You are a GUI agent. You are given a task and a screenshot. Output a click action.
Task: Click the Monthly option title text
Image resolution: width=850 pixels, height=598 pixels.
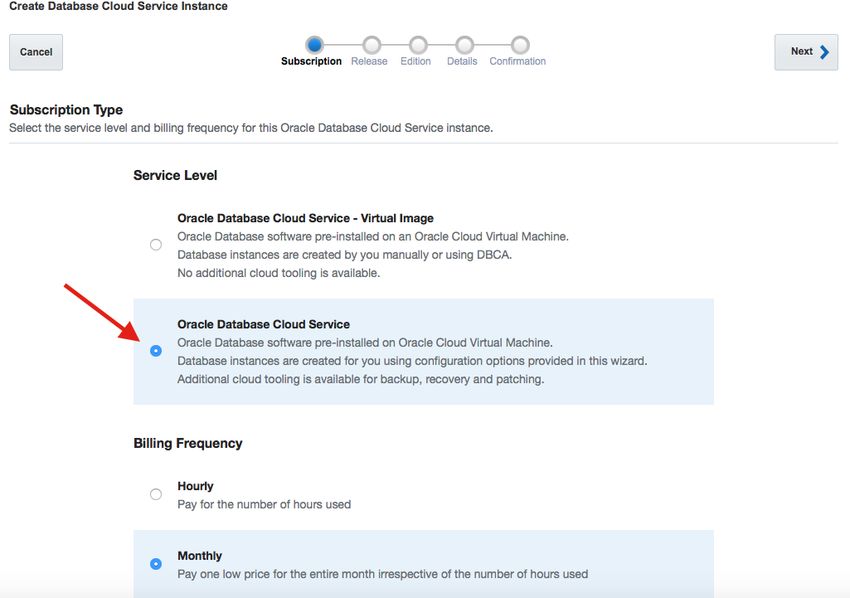point(199,556)
